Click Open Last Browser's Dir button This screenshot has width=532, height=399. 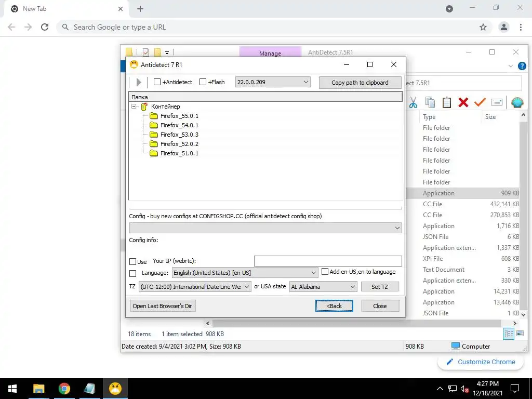tap(163, 305)
